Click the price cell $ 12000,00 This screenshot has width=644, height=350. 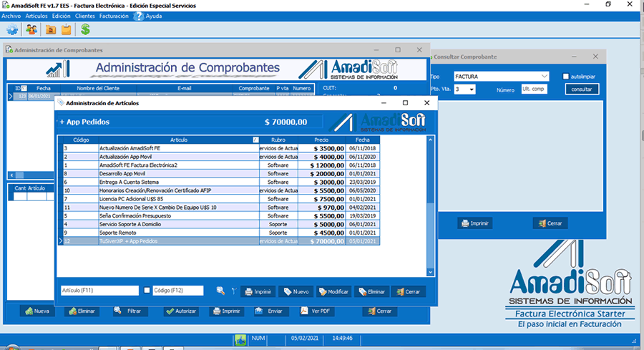coord(321,165)
